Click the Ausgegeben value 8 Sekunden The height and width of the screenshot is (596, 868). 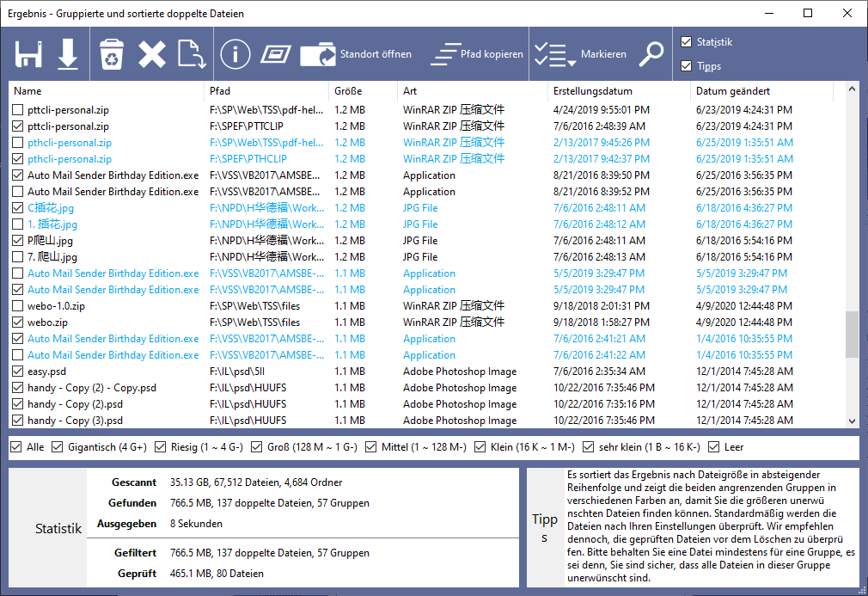click(196, 524)
